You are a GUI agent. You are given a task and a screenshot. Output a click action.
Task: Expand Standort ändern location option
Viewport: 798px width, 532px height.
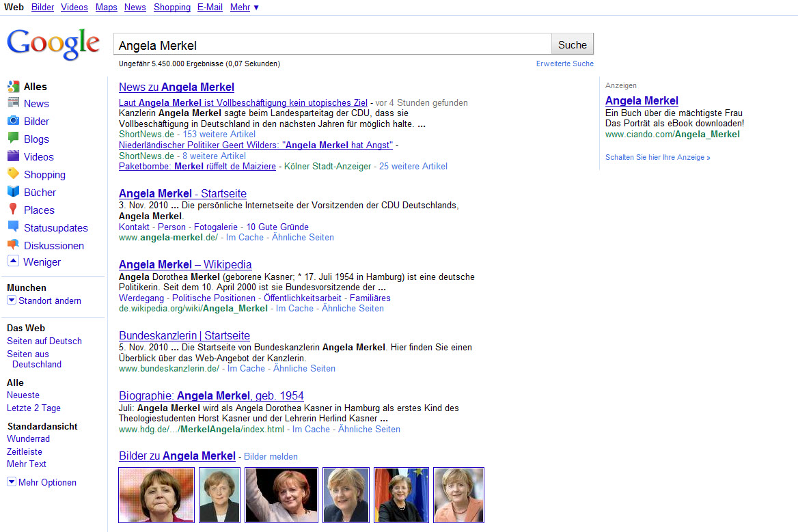tap(12, 300)
